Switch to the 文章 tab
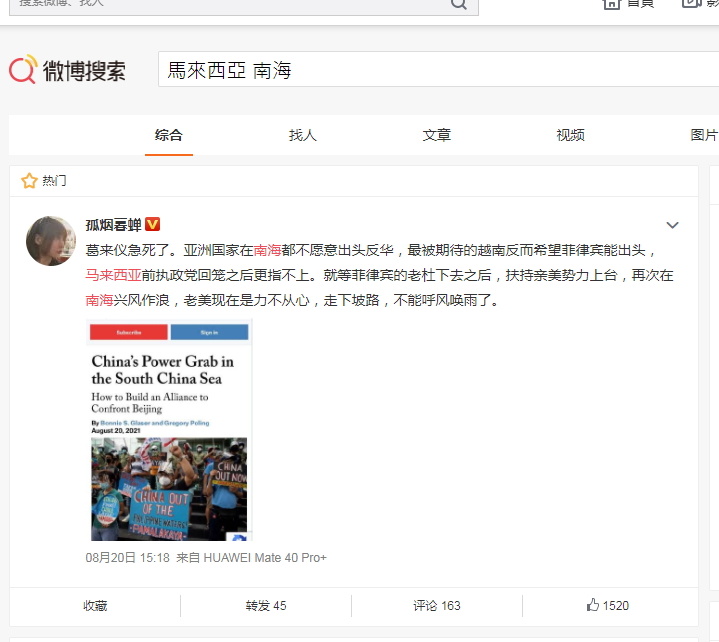Viewport: 719px width, 642px height. coord(437,135)
